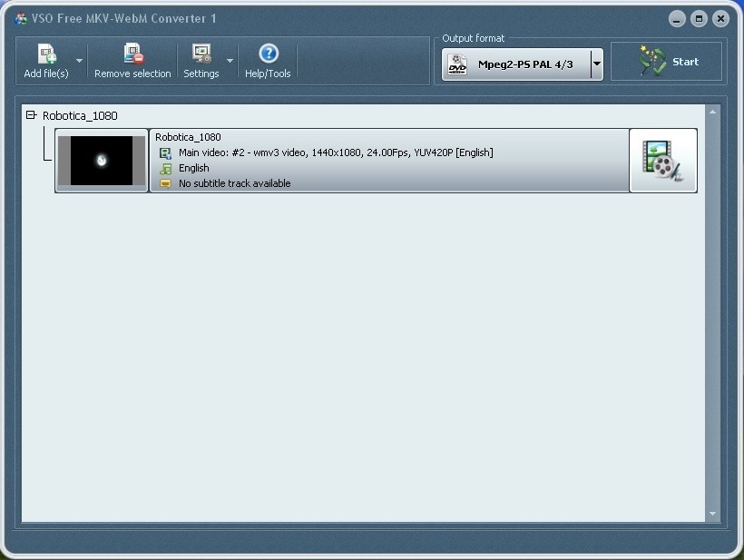
Task: Select the Mpeg2-PS PAL 4/3 output format box
Action: tap(522, 64)
